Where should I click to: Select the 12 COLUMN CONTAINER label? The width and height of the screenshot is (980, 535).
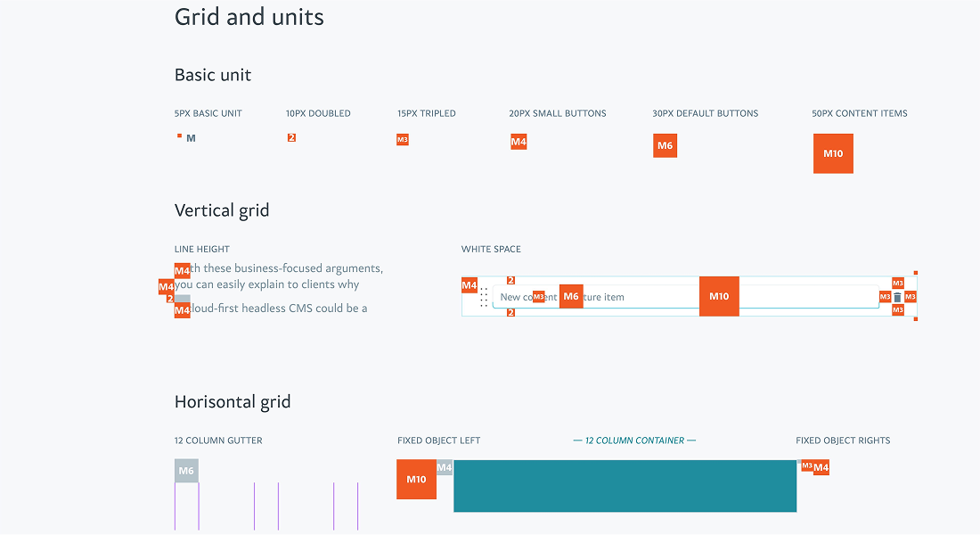tap(634, 440)
